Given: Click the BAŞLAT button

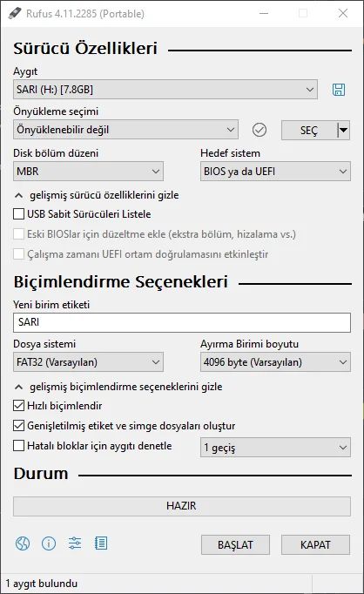Looking at the screenshot, I should click(235, 544).
